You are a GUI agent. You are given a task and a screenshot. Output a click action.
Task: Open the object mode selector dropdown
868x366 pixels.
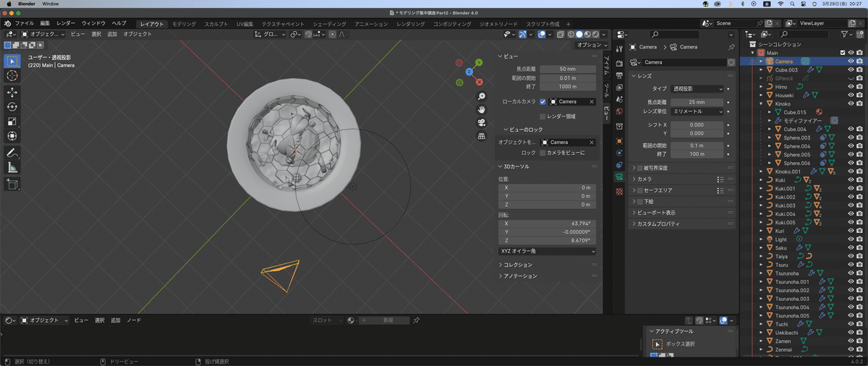point(43,34)
